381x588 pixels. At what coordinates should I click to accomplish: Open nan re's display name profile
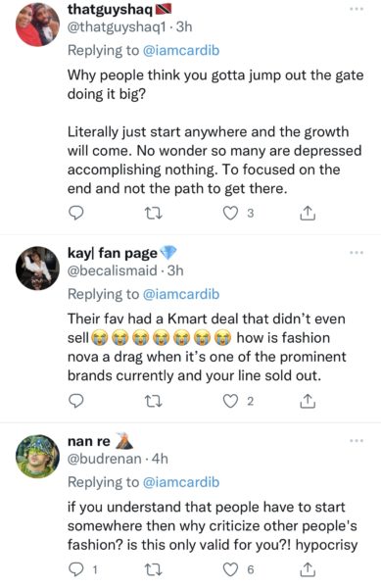[89, 441]
